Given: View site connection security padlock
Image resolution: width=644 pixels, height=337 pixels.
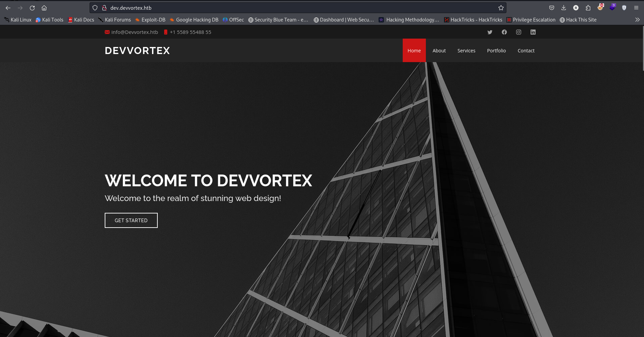Looking at the screenshot, I should click(x=104, y=8).
